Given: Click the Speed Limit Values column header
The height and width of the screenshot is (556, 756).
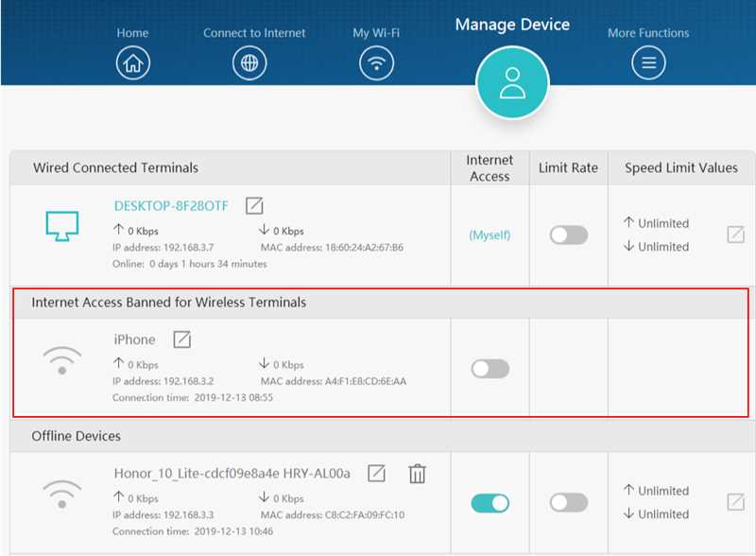Looking at the screenshot, I should click(681, 167).
